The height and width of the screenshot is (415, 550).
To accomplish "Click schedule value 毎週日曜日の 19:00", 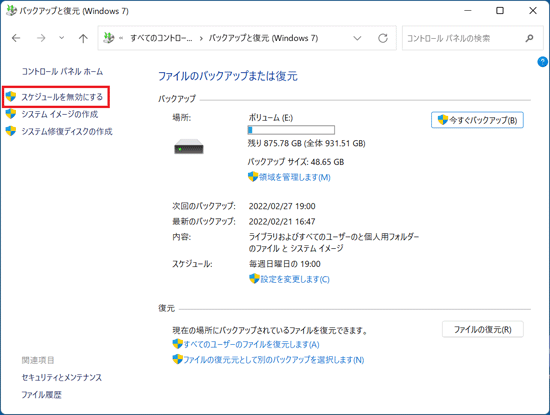I will pyautogui.click(x=284, y=264).
